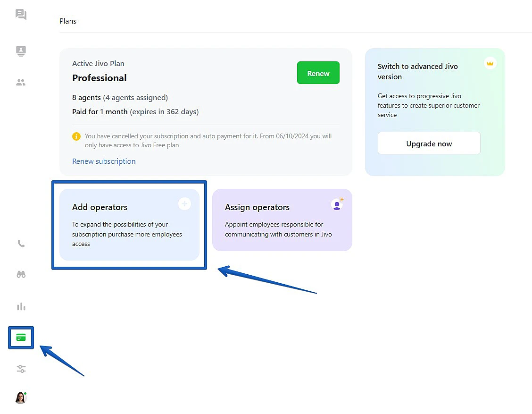This screenshot has width=532, height=414.
Task: Open the chats section in the sidebar
Action: pyautogui.click(x=21, y=15)
